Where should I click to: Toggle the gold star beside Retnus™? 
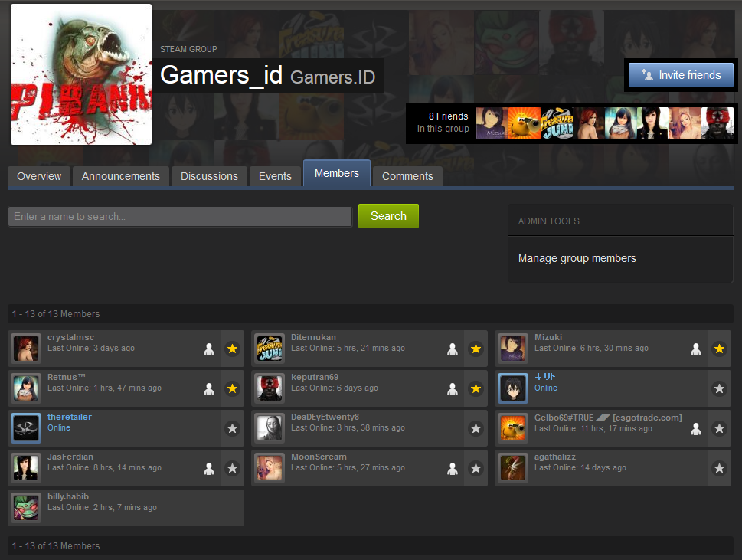[x=232, y=388]
